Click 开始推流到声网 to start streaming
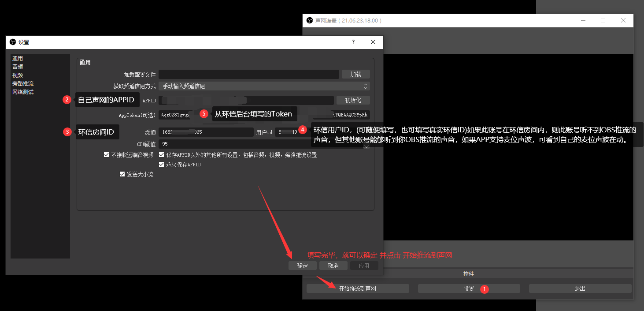 pyautogui.click(x=357, y=289)
